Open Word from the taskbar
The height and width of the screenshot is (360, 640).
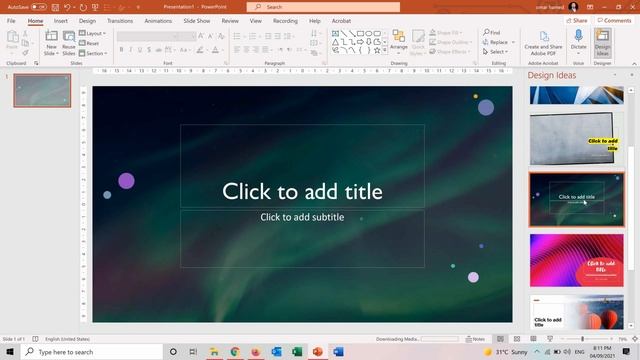(x=338, y=351)
